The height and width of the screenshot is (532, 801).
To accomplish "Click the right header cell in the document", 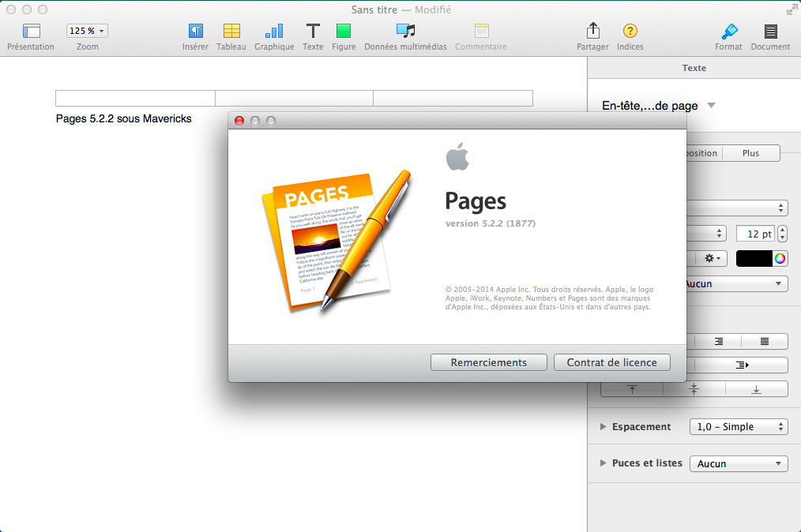I will coord(453,98).
